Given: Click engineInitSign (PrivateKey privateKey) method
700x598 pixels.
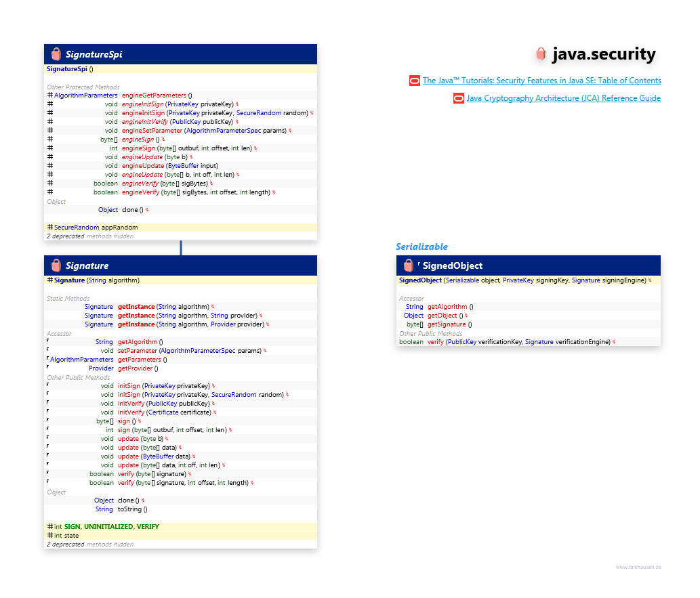Looking at the screenshot, I should coord(178,104).
